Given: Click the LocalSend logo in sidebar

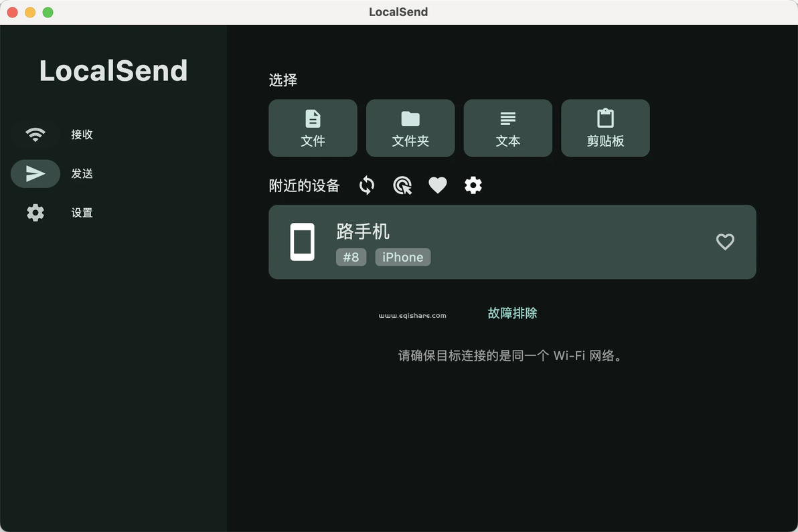Looking at the screenshot, I should tap(114, 70).
